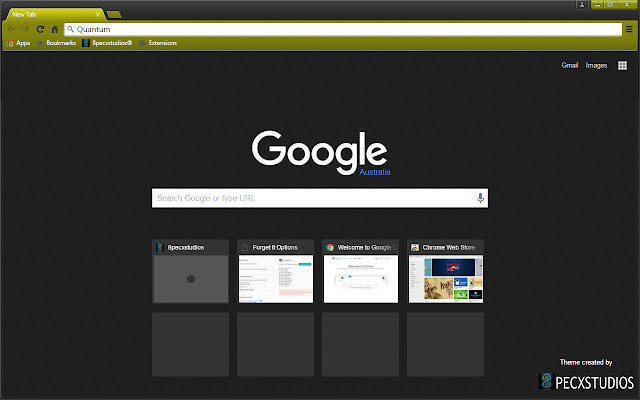
Task: Click the omnibox search magnifier icon
Action: point(71,29)
